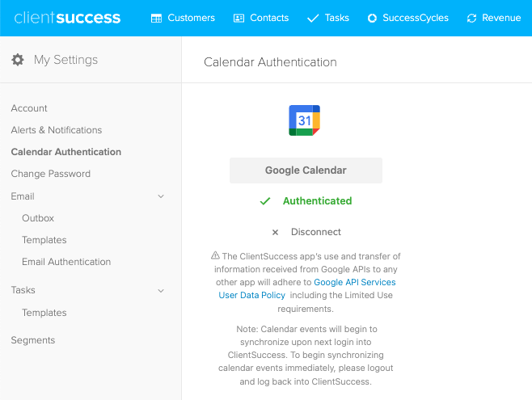Click the Google Calendar button
Viewport: 532px width, 400px height.
point(306,171)
